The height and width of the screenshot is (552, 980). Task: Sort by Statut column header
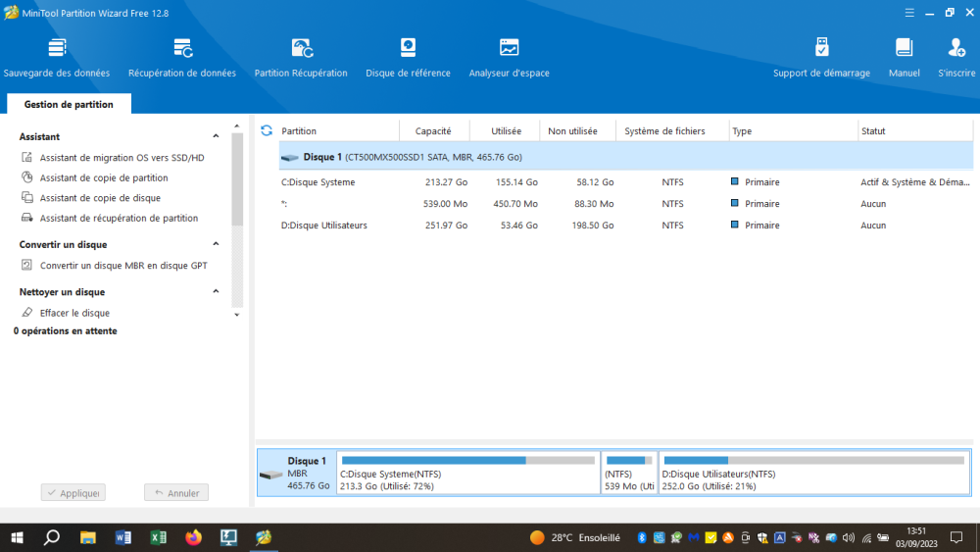915,130
